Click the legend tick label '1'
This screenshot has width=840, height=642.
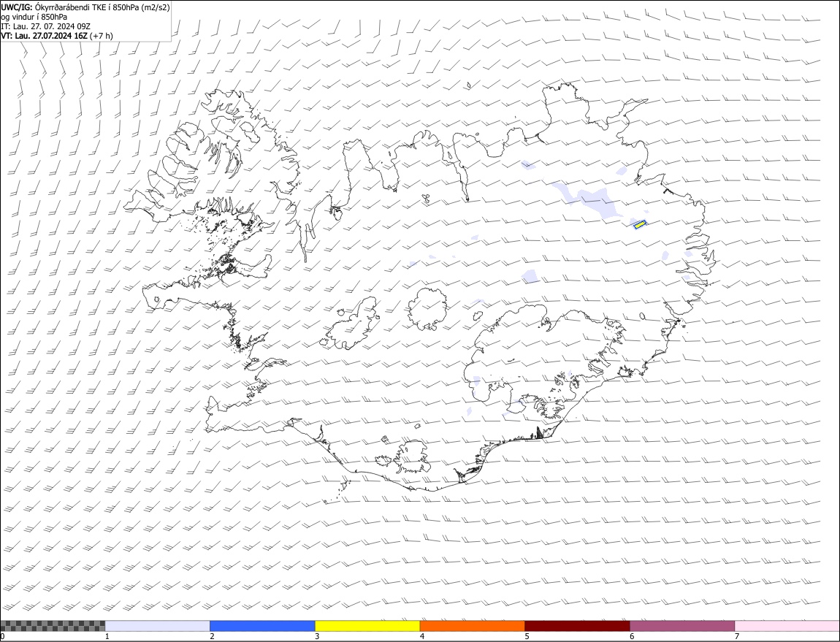[107, 637]
